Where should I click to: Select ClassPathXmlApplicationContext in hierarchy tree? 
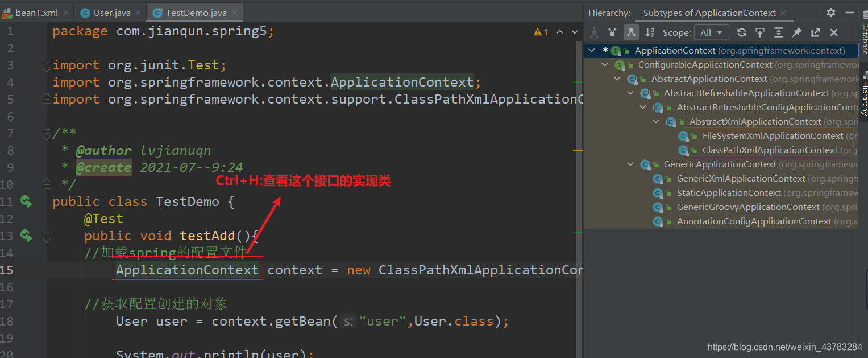pos(721,150)
